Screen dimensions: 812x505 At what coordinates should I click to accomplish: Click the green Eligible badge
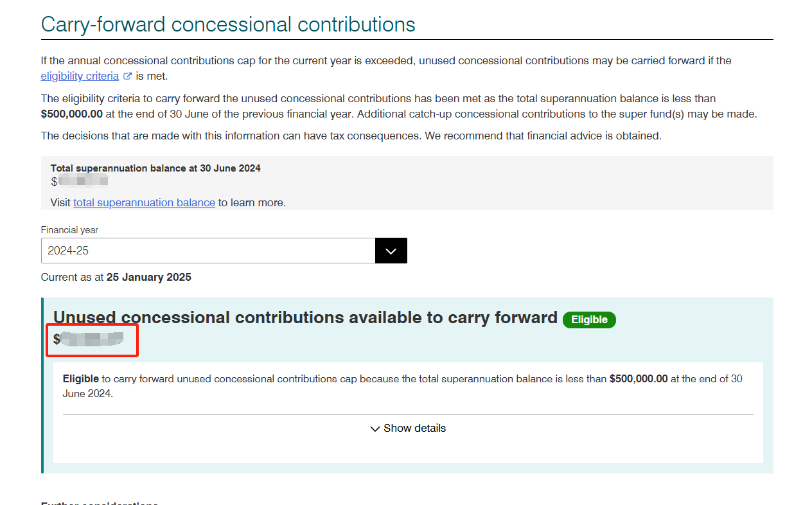click(x=589, y=319)
